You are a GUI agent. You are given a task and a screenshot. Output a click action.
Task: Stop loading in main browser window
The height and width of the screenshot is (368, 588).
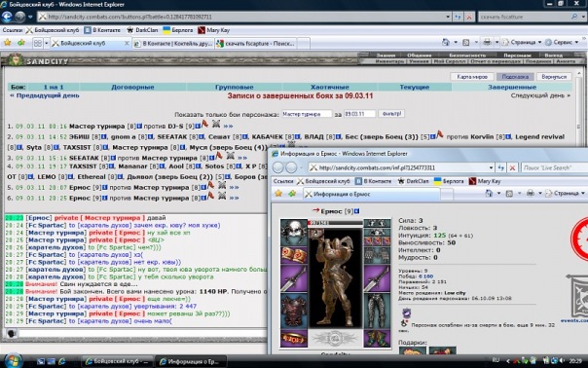tap(469, 17)
